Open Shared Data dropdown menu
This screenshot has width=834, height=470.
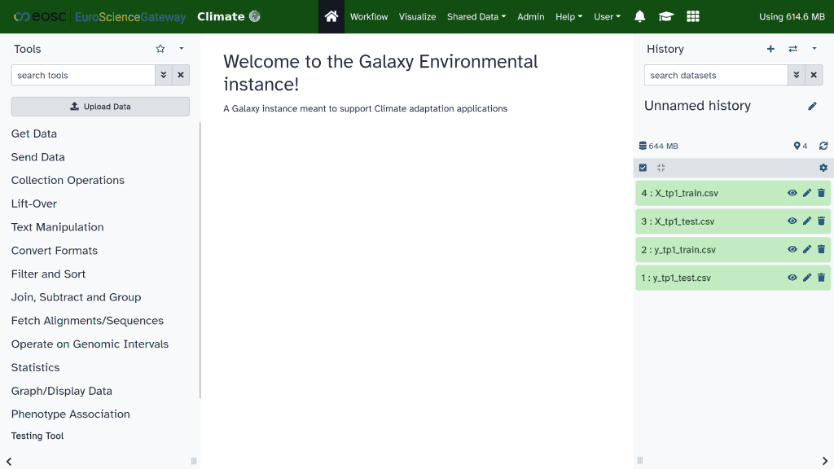point(477,16)
